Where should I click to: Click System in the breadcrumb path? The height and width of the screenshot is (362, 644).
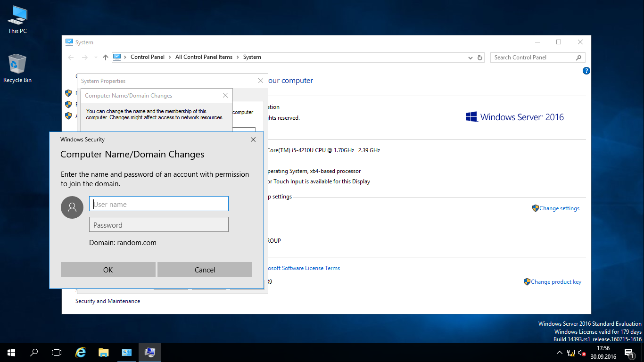click(x=252, y=57)
